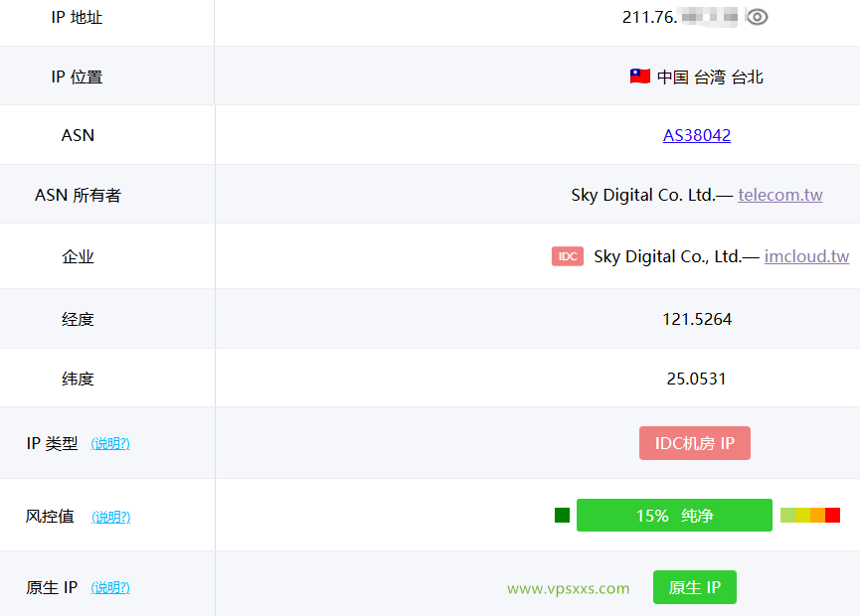The height and width of the screenshot is (616, 860).
Task: Click the 15% 纯净 progress bar
Action: (x=674, y=515)
